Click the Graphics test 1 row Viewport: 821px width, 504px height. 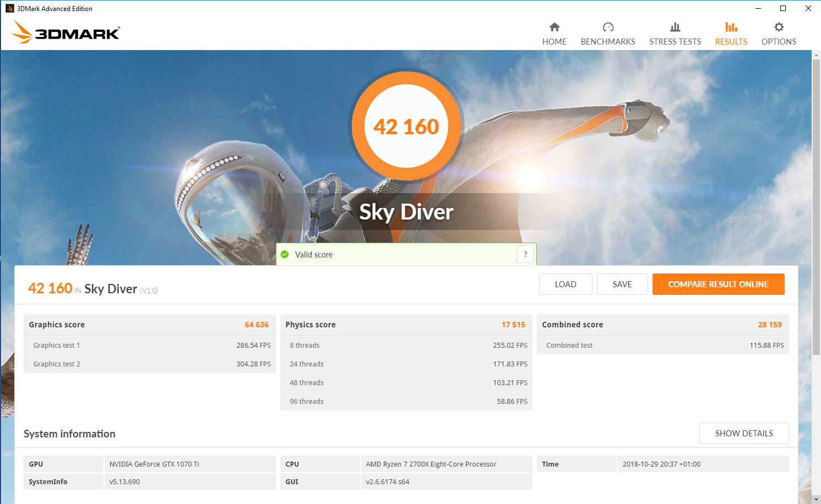pos(150,346)
